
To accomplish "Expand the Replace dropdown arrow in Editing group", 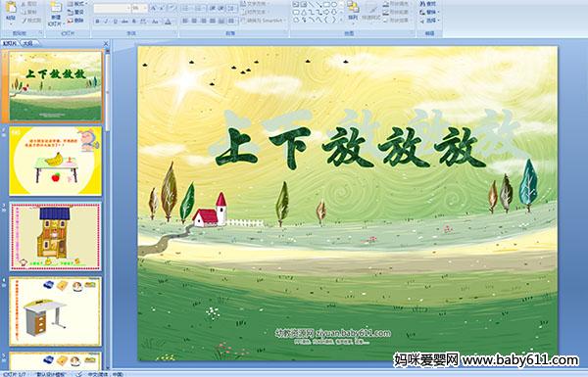I will coord(439,12).
